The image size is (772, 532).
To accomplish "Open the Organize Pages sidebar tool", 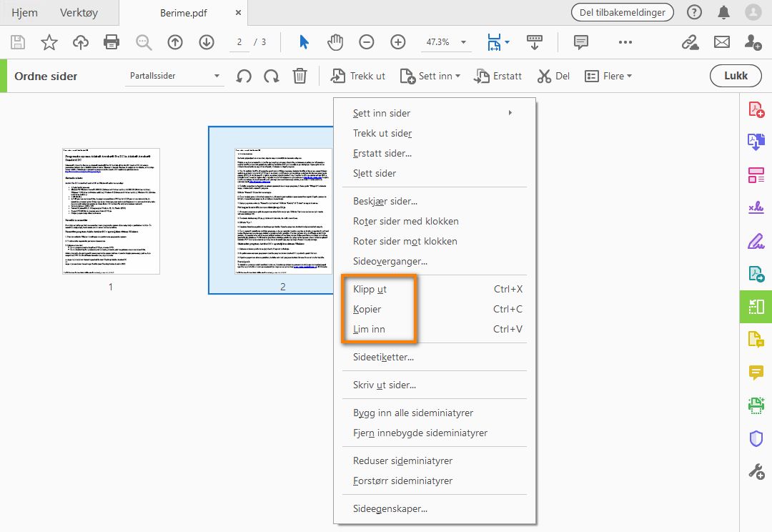I will pyautogui.click(x=756, y=307).
